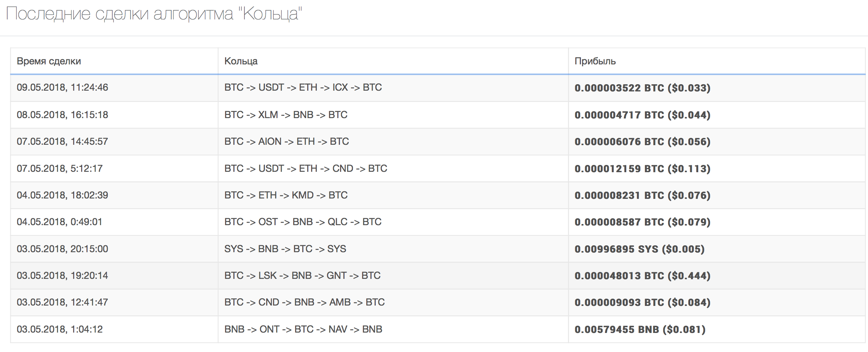Image resolution: width=868 pixels, height=352 pixels.
Task: Click the profit 0.000009093 BTC ($0.084)
Action: [643, 302]
